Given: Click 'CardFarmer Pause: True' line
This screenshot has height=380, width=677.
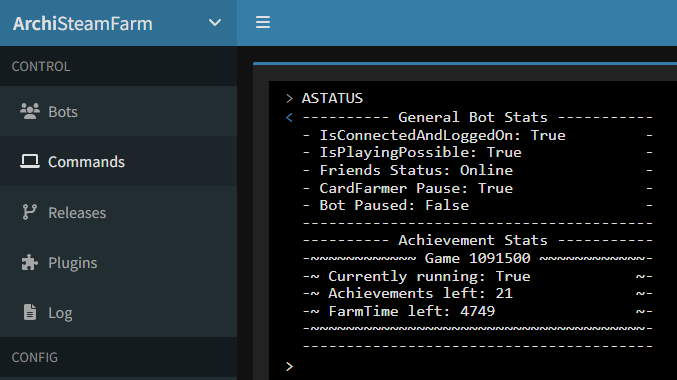Looking at the screenshot, I should [x=416, y=188].
